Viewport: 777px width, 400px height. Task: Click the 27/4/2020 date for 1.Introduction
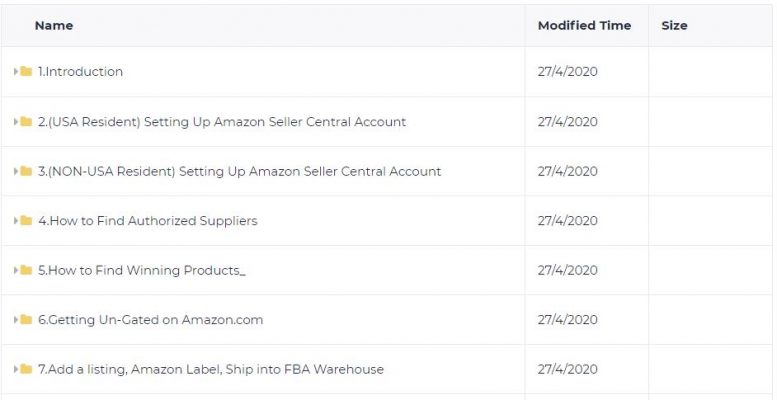(x=567, y=71)
